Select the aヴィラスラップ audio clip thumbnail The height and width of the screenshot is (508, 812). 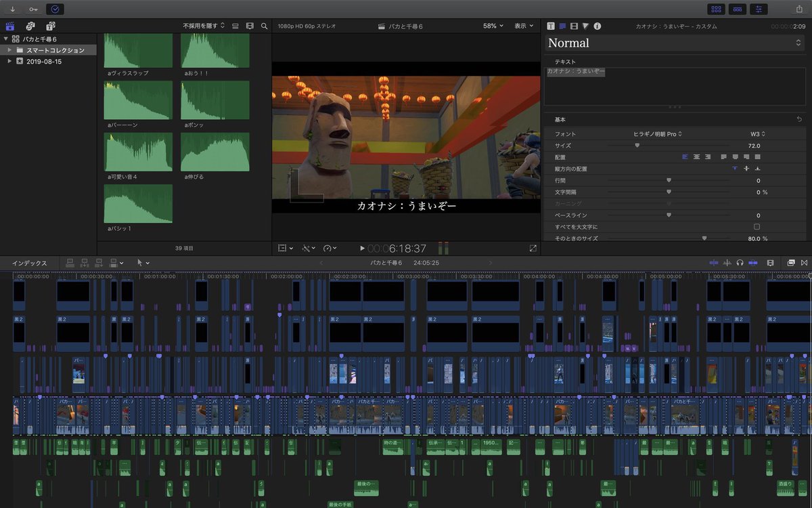pos(138,51)
